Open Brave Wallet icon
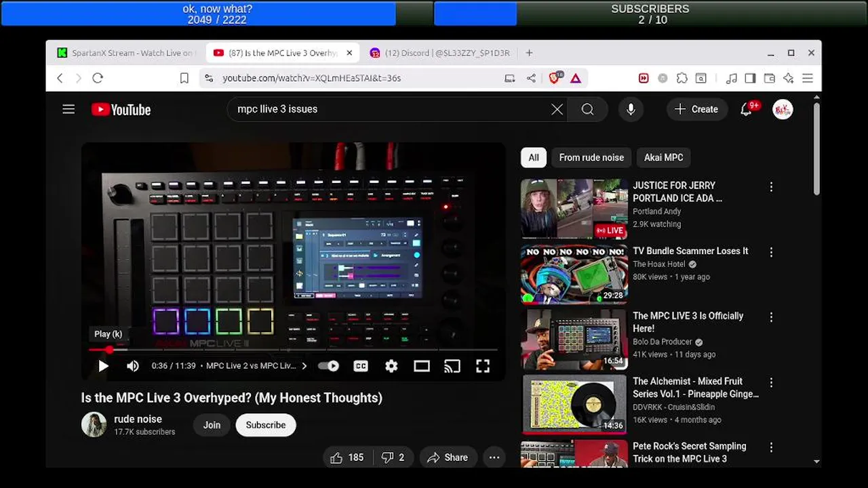 (x=769, y=78)
